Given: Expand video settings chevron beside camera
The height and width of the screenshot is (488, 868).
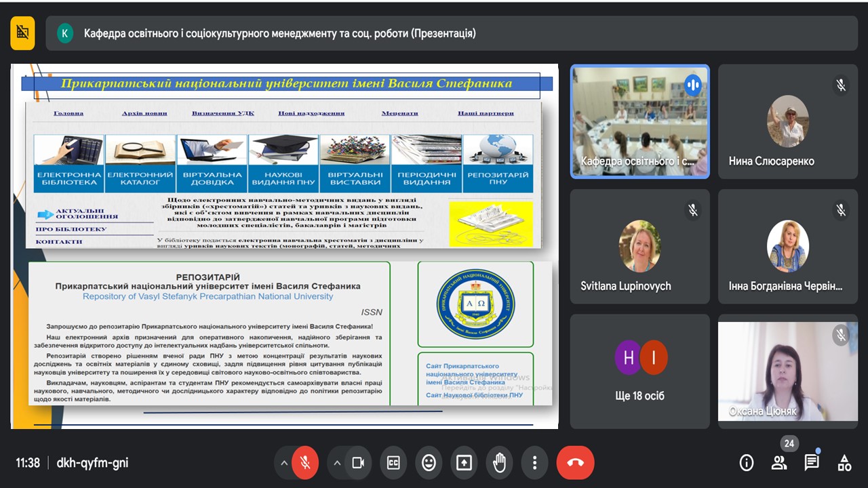Looking at the screenshot, I should (337, 463).
